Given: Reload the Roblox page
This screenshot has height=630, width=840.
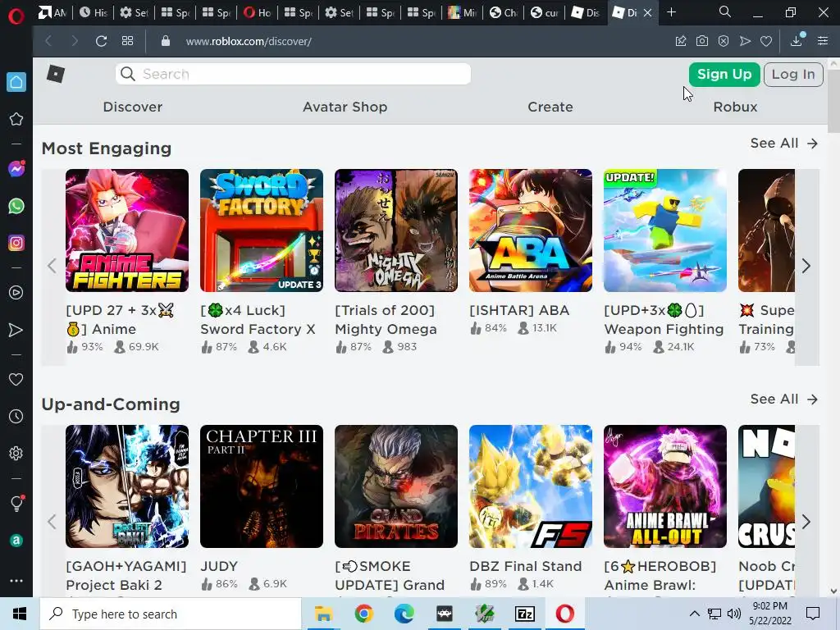Looking at the screenshot, I should pyautogui.click(x=101, y=41).
